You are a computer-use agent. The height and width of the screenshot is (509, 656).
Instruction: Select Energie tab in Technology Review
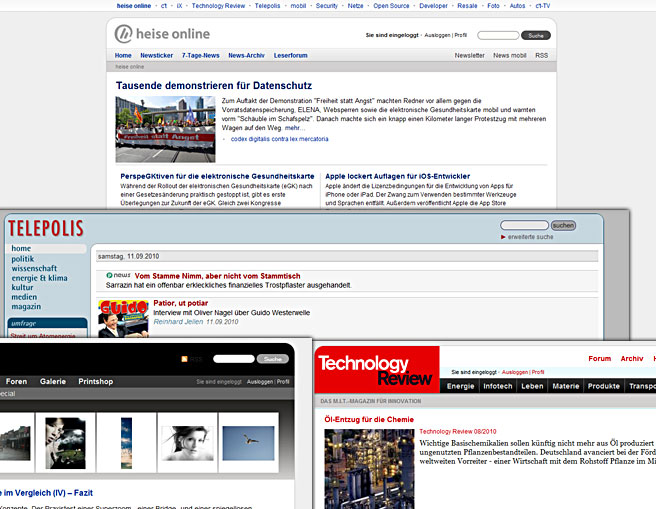tap(460, 386)
